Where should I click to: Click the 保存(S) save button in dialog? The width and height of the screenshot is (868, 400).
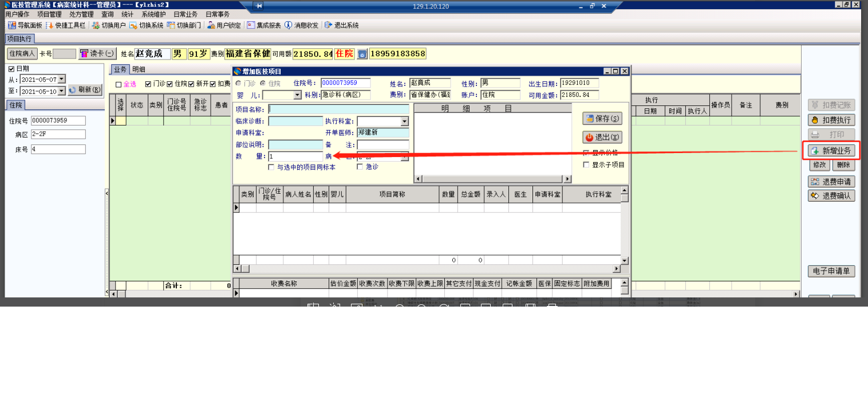(602, 119)
